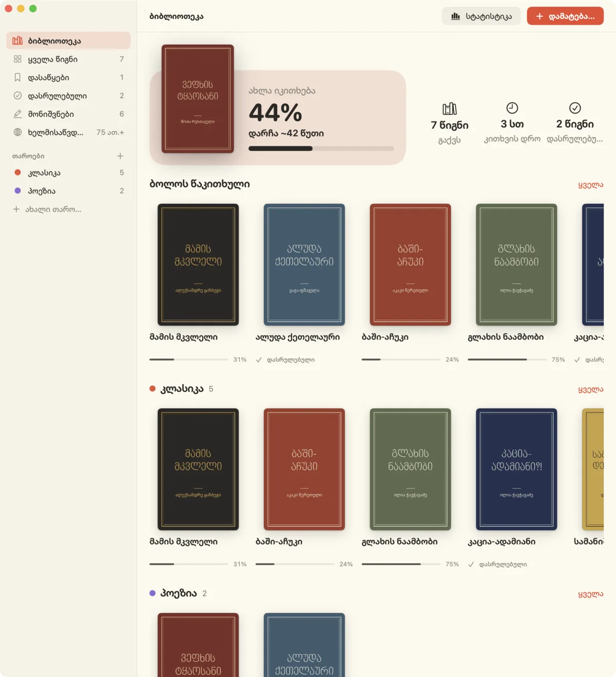
Task: Open ალუდა ქეთელაური cover in the პოეზია section
Action: click(304, 645)
